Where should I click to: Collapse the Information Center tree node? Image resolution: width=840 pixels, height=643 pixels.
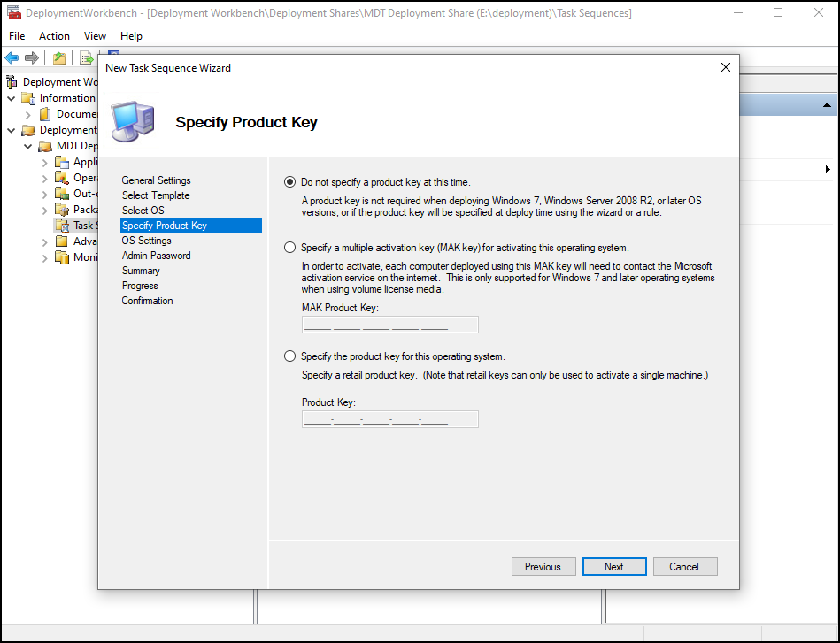[x=12, y=98]
